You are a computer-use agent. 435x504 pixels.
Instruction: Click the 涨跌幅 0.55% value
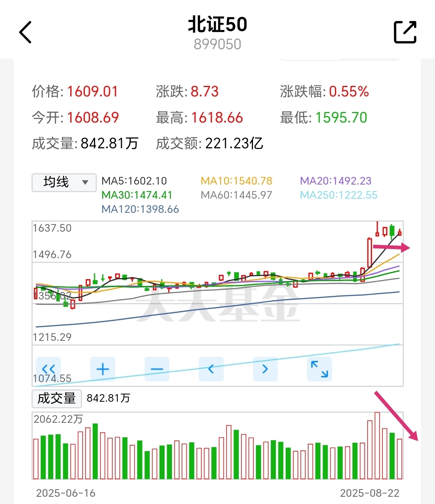point(349,91)
